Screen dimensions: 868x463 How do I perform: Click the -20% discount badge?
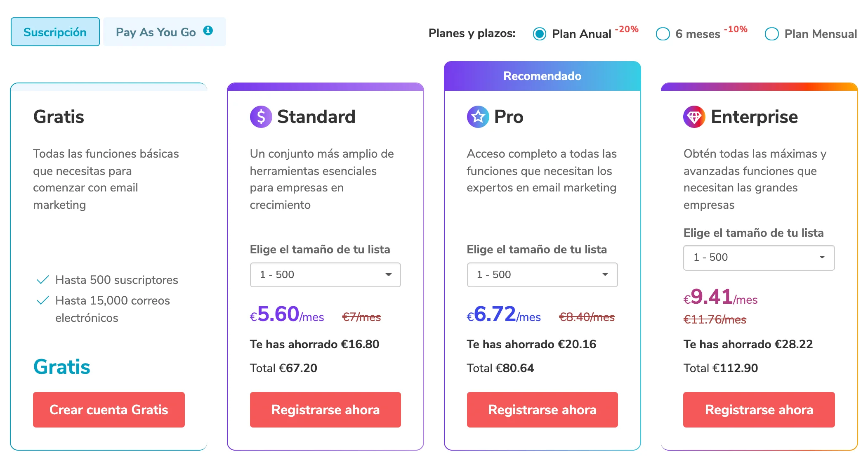coord(627,29)
